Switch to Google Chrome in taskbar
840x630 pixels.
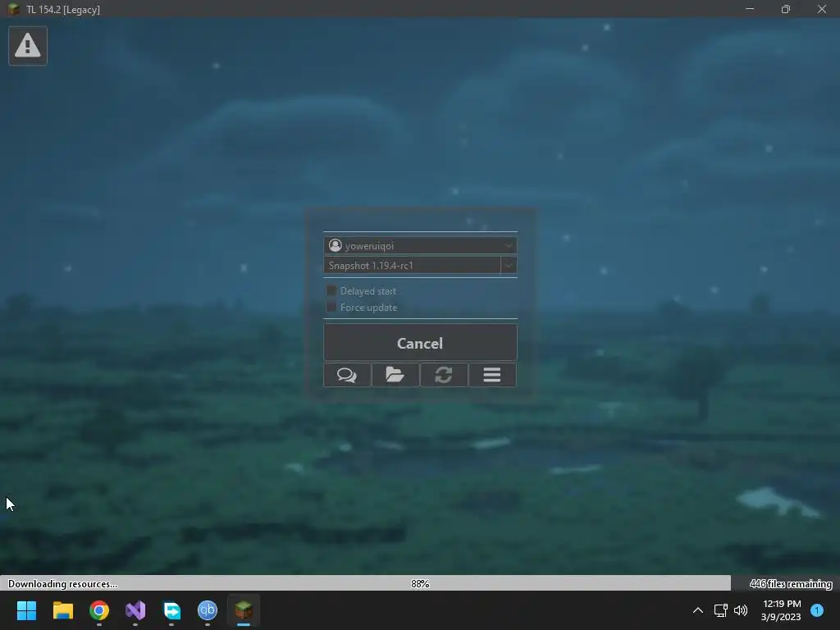[x=99, y=610]
